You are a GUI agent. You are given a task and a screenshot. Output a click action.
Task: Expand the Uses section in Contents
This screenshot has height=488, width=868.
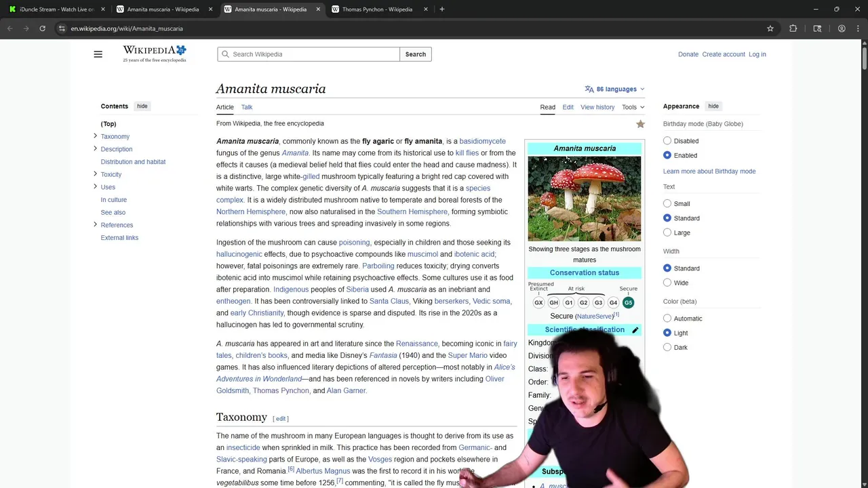95,187
